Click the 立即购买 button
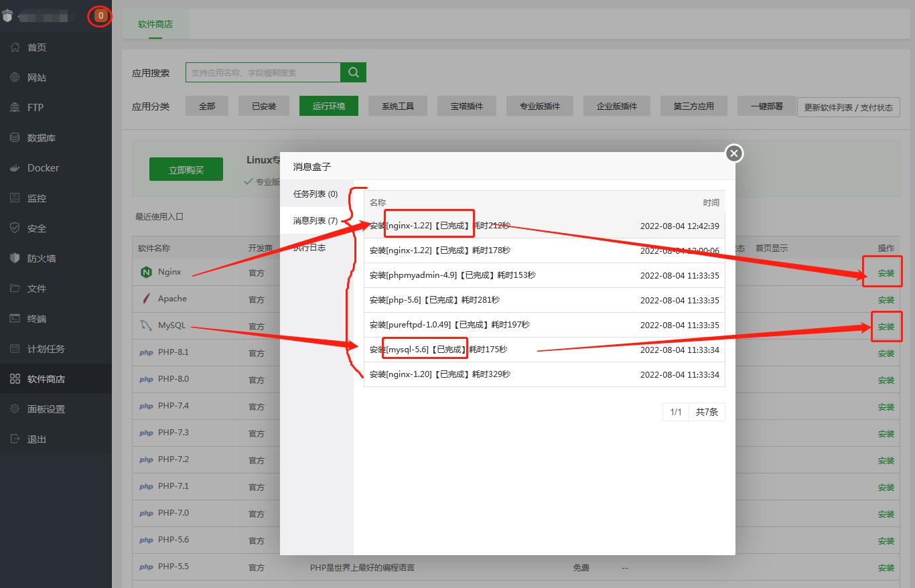Screen dimensions: 915x588 [x=186, y=170]
